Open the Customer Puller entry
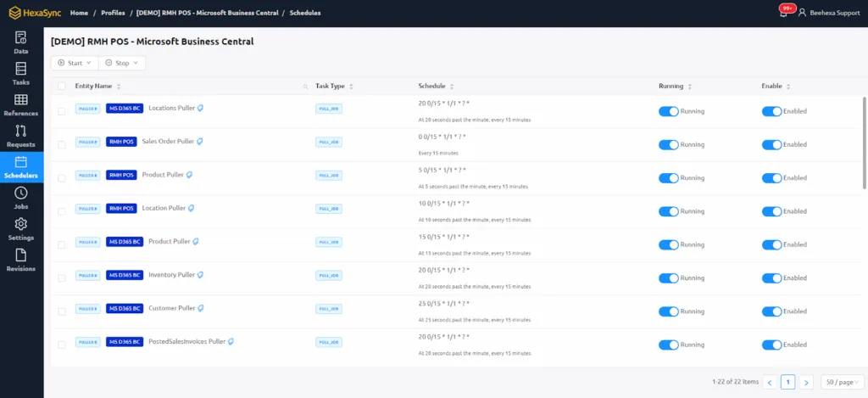868x398 pixels. (x=171, y=308)
